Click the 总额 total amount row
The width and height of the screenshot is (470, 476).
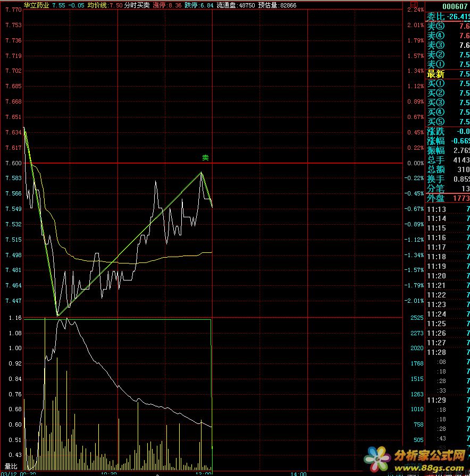point(448,169)
